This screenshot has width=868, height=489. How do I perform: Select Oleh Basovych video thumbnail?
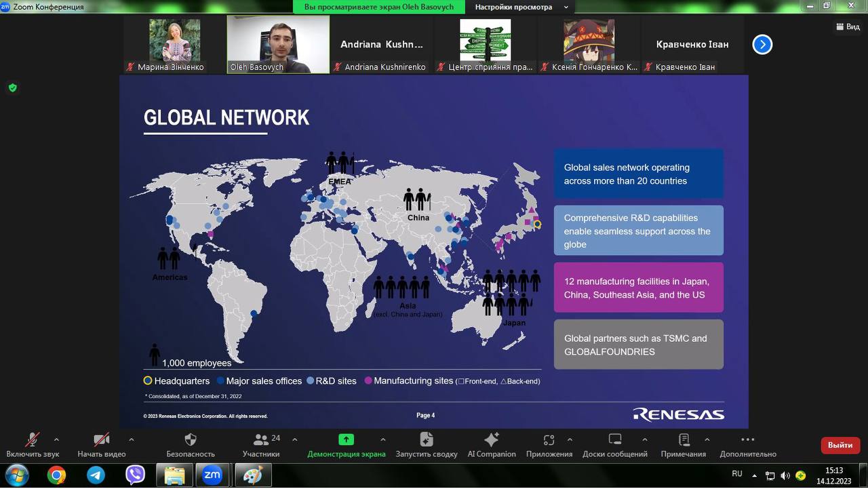click(x=278, y=44)
